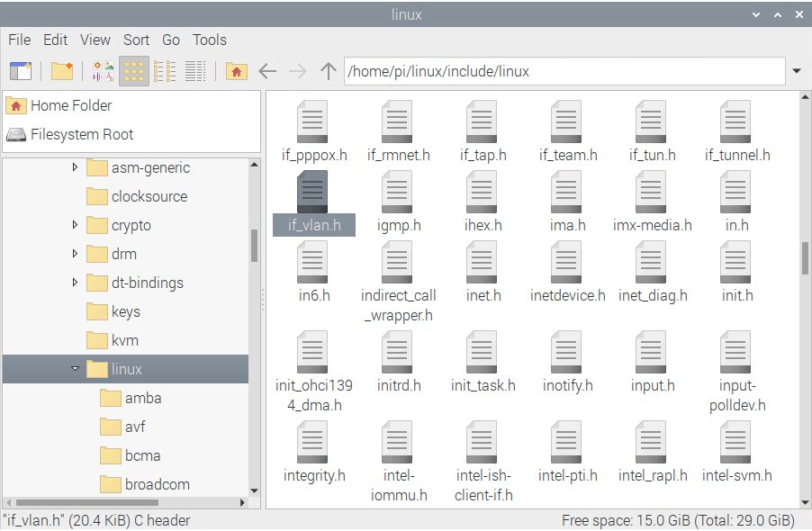Navigate back with the left arrow
Viewport: 812px width, 531px height.
pos(267,71)
